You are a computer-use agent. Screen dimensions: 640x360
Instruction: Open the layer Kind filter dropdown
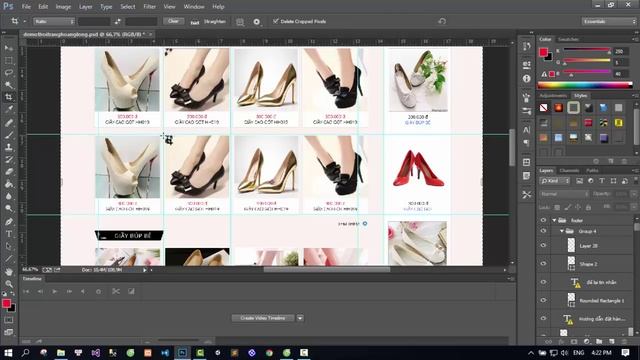point(555,181)
